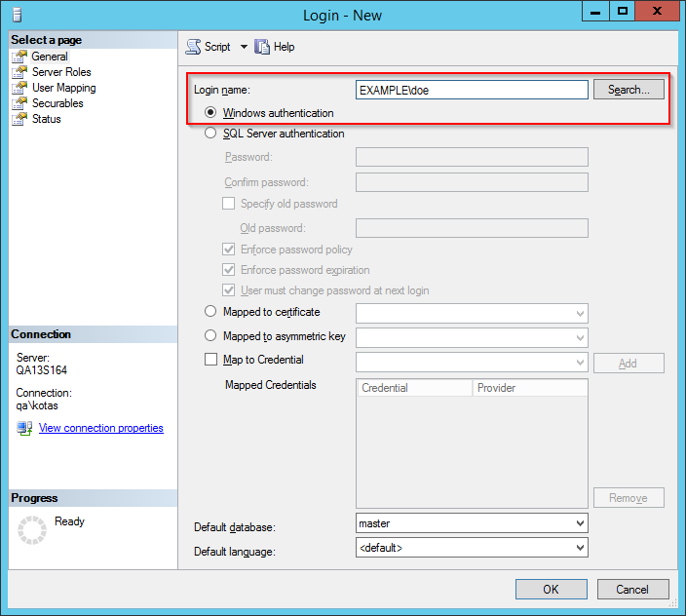Screen dimensions: 686x616
Task: Expand the Default language dropdown
Action: click(580, 548)
